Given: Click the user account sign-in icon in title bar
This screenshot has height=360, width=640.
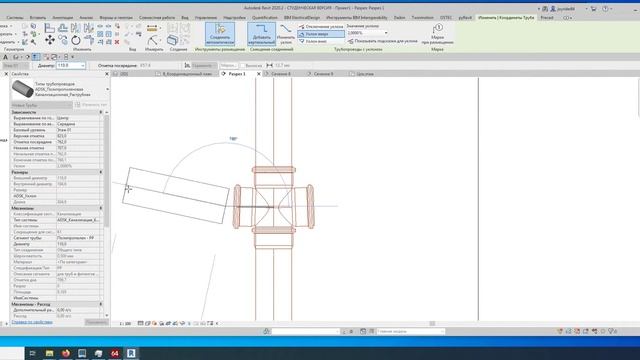Looking at the screenshot, I should coord(553,9).
